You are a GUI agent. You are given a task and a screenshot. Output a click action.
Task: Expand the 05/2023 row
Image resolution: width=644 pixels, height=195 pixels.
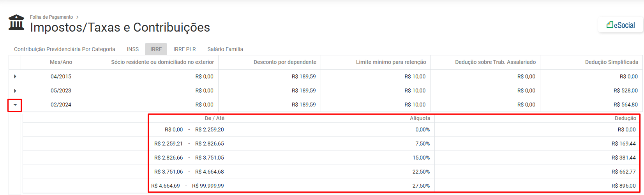pyautogui.click(x=15, y=91)
